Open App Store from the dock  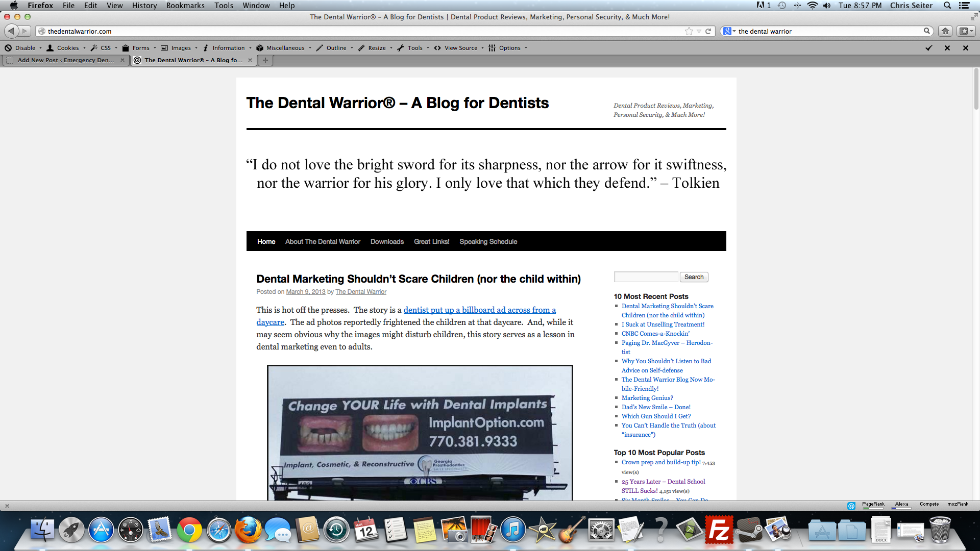(101, 530)
